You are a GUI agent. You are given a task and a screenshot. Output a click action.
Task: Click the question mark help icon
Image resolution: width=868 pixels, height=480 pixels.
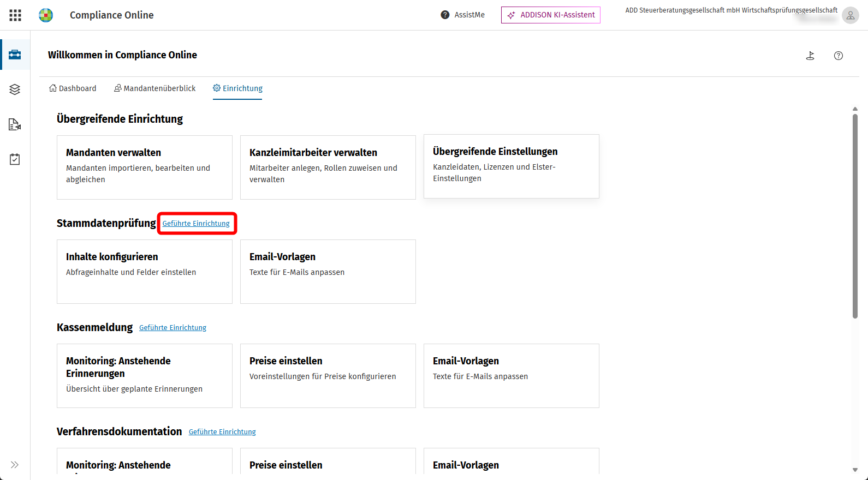[x=839, y=56]
